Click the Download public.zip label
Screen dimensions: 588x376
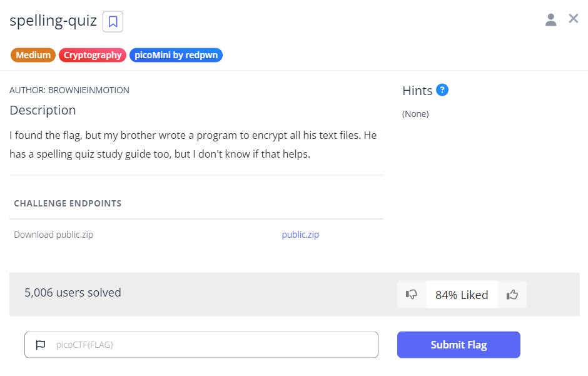coord(54,235)
